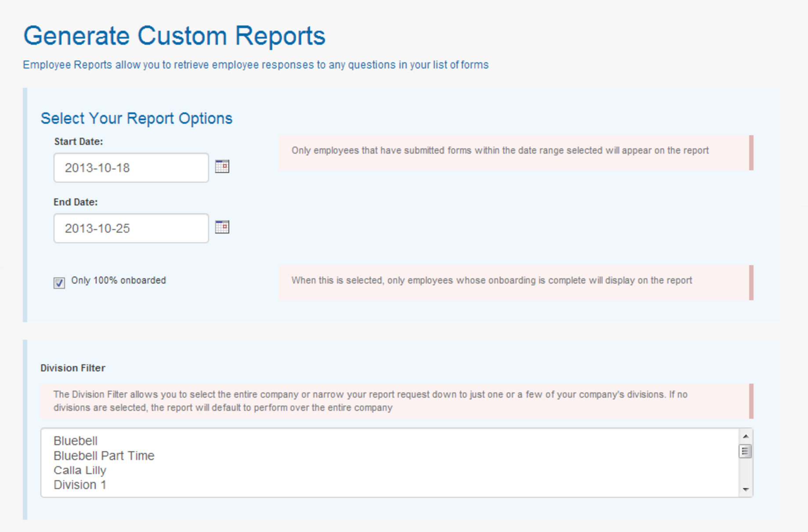The image size is (808, 532).
Task: Select Bluebell Part Time division
Action: point(104,456)
